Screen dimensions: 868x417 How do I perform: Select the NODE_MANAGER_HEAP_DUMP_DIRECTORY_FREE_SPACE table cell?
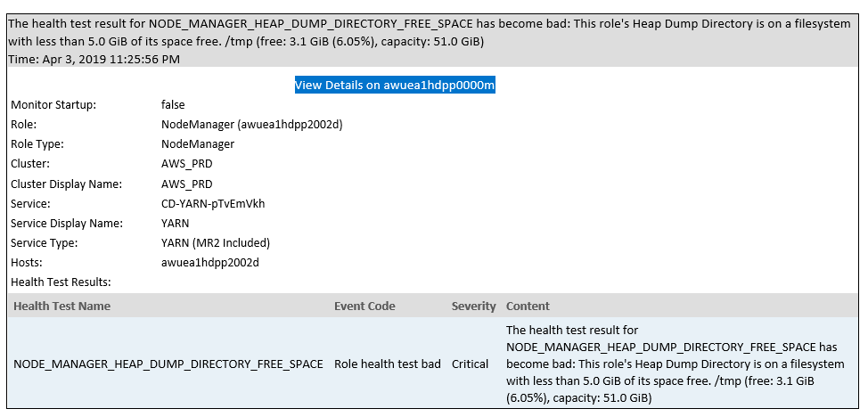pos(168,364)
